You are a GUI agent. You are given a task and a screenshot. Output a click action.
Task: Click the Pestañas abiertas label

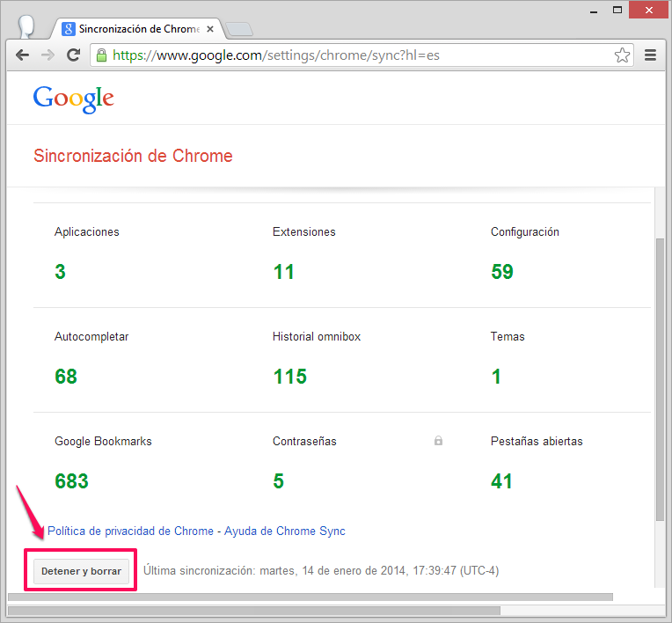tap(537, 441)
